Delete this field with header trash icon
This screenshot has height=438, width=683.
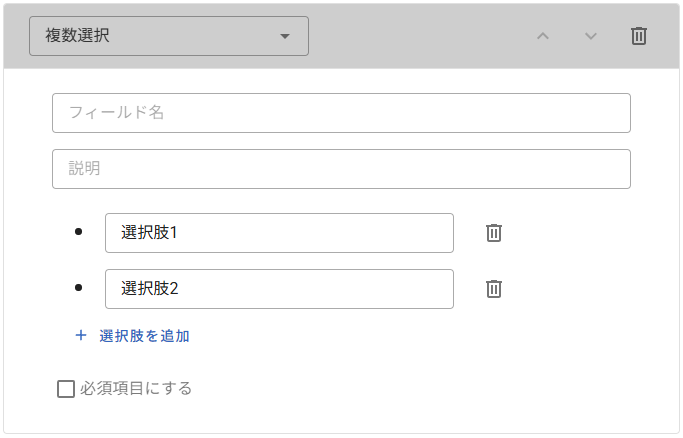pos(639,36)
